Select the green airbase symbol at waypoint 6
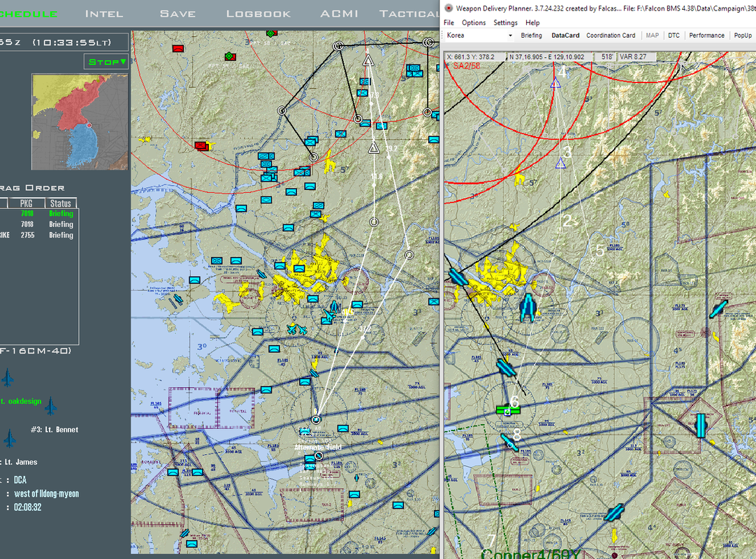Screen dimensions: 756x559 508,410
